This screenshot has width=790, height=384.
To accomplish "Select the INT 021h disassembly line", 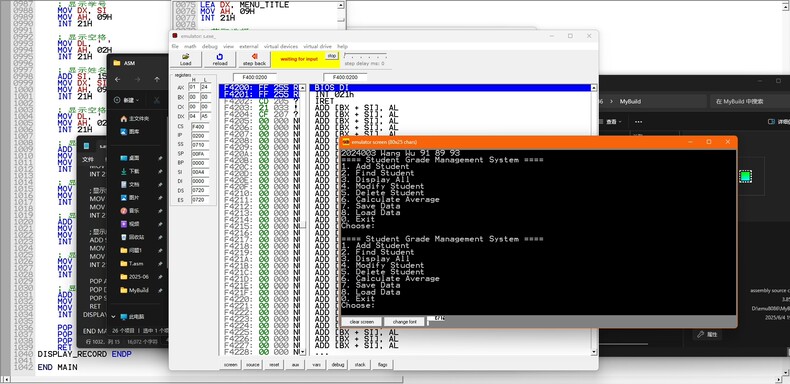I will 335,94.
